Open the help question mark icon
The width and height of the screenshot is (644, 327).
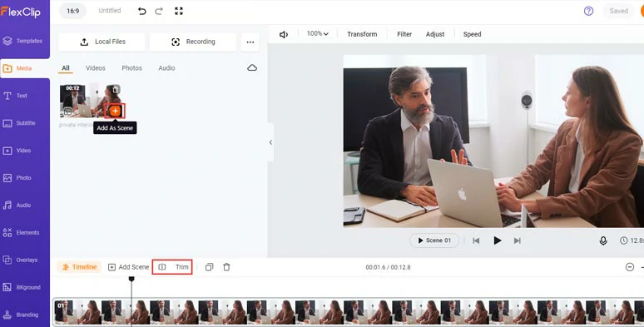[x=588, y=11]
